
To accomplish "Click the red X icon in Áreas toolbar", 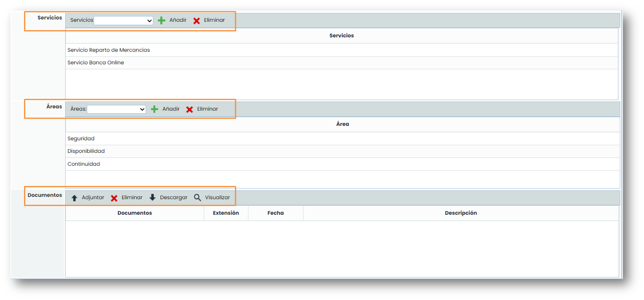I will click(x=189, y=110).
